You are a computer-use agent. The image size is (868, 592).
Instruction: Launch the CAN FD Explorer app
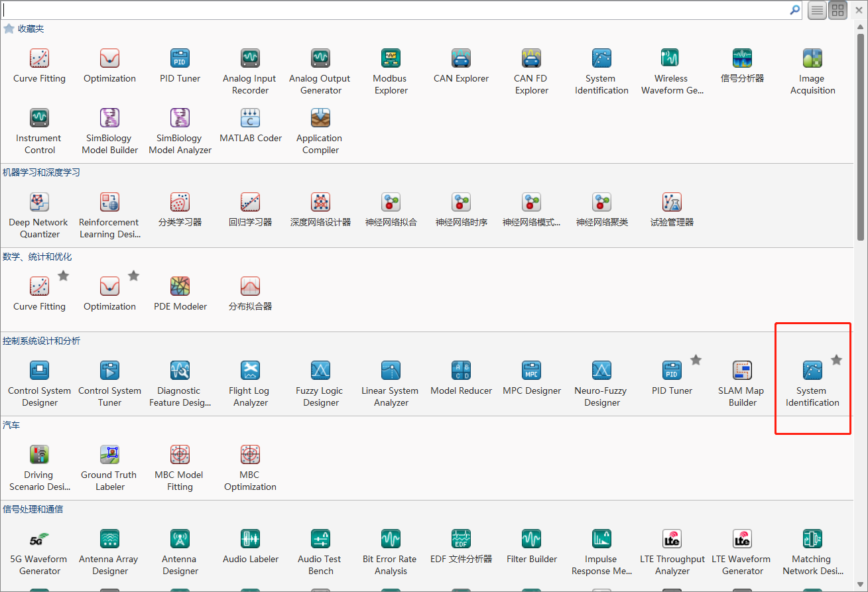[x=532, y=72]
